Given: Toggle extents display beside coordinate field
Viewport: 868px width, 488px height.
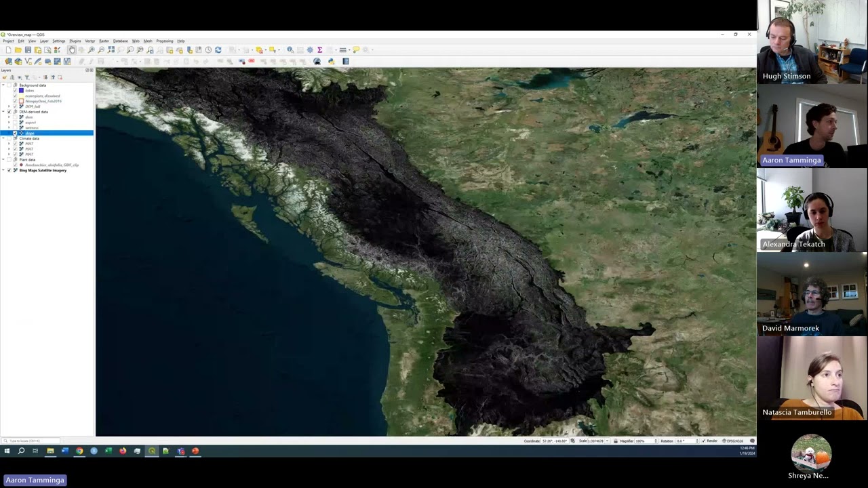Looking at the screenshot, I should (x=572, y=441).
